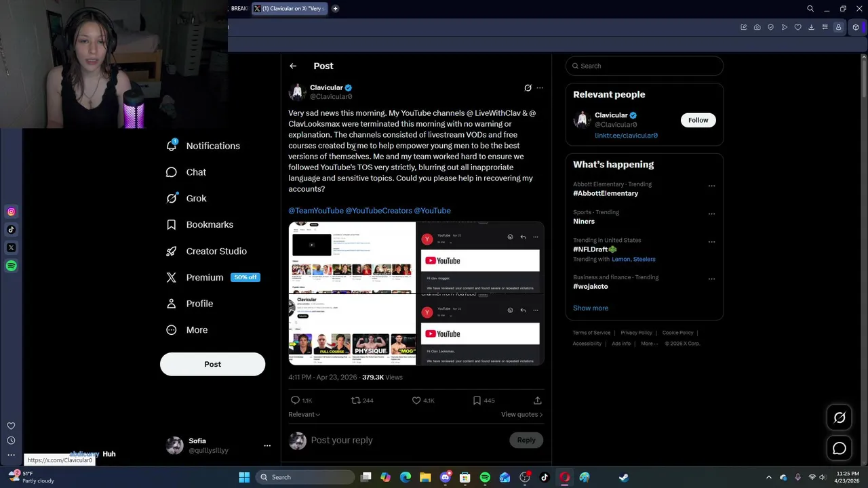Click browser tab search magnifier

[x=810, y=9]
